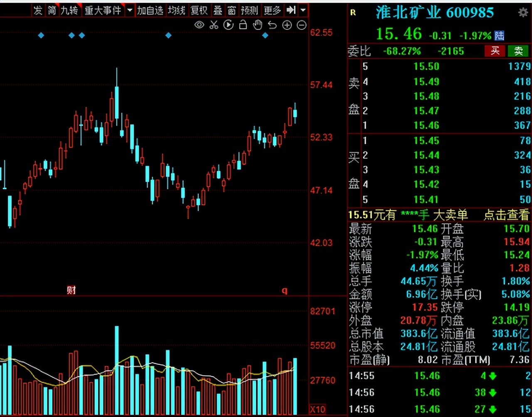Toggle chart visibility with the eye icon

coord(199,25)
